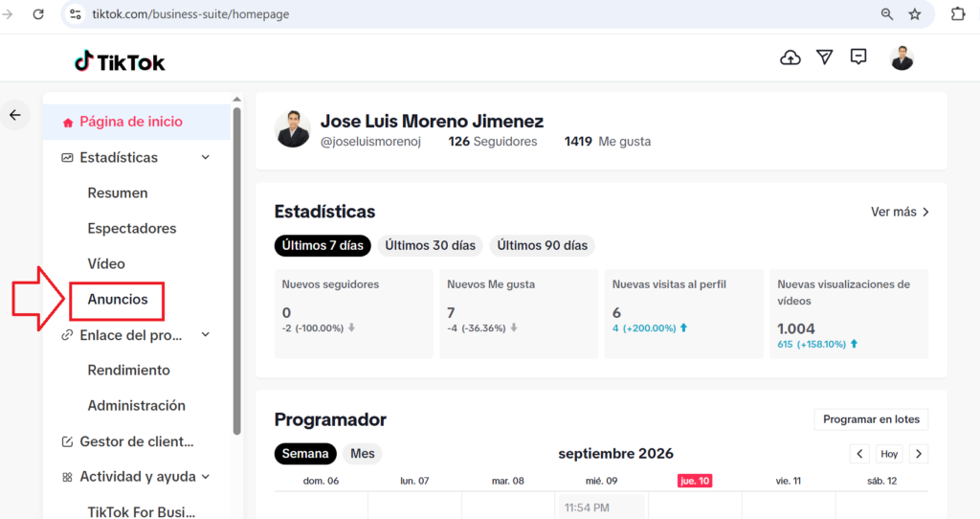Screen dimensions: 980x519
Task: Open the profile avatar in header
Action: (x=902, y=58)
